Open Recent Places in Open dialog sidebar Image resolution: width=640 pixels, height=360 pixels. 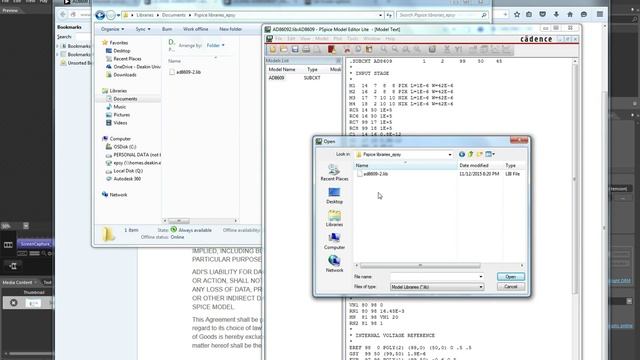(x=334, y=172)
